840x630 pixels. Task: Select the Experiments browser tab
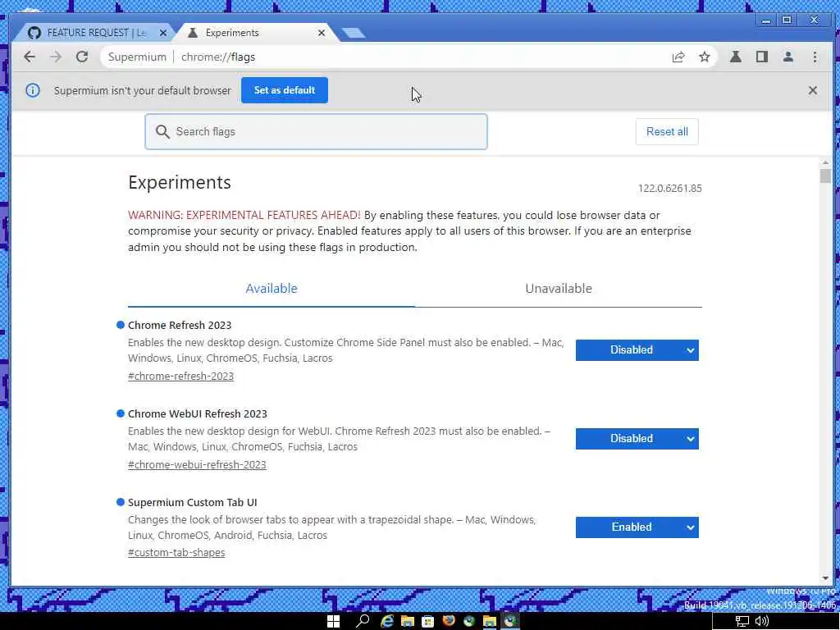pyautogui.click(x=257, y=33)
